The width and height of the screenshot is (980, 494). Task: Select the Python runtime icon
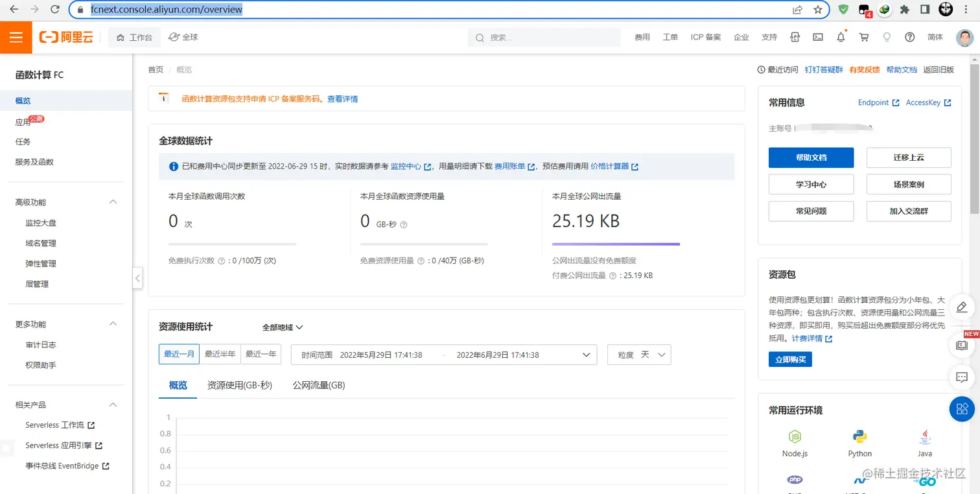pos(859,436)
